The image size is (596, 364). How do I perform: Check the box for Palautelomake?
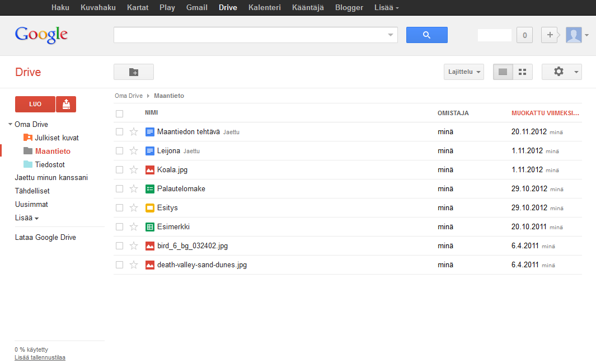(119, 189)
